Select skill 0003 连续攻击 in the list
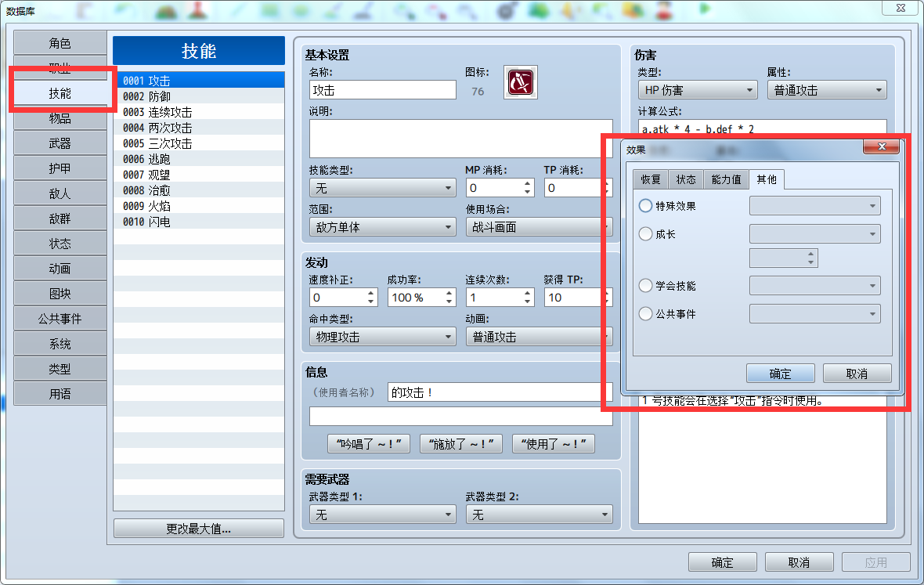The width and height of the screenshot is (924, 585). coord(199,112)
